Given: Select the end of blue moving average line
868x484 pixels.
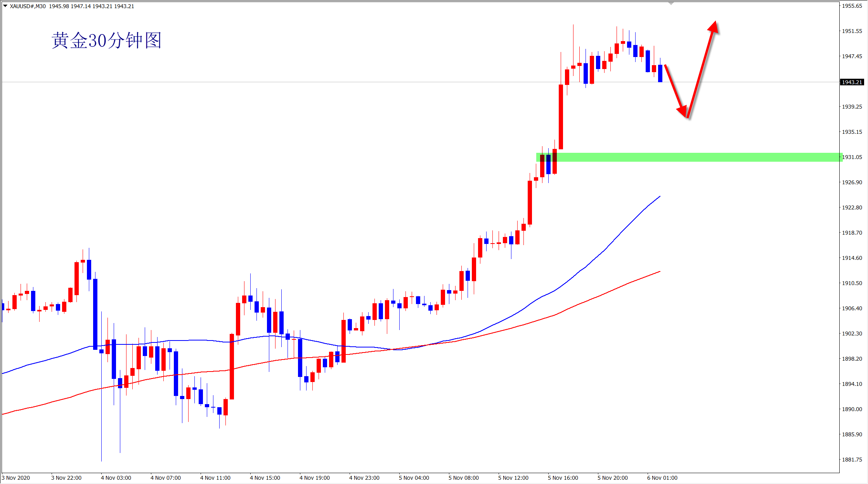Looking at the screenshot, I should 659,197.
